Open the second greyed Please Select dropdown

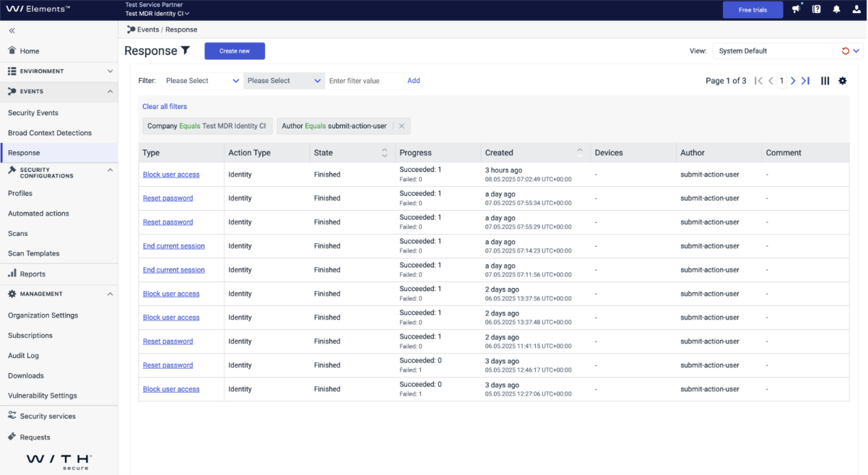[284, 81]
